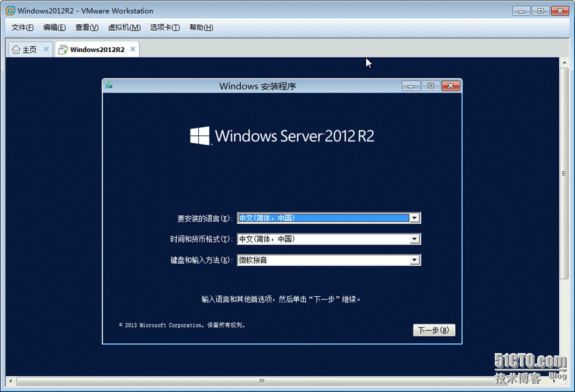This screenshot has height=392, width=575.
Task: Expand the 键盘和输入方法 dropdown arrow
Action: [x=415, y=260]
